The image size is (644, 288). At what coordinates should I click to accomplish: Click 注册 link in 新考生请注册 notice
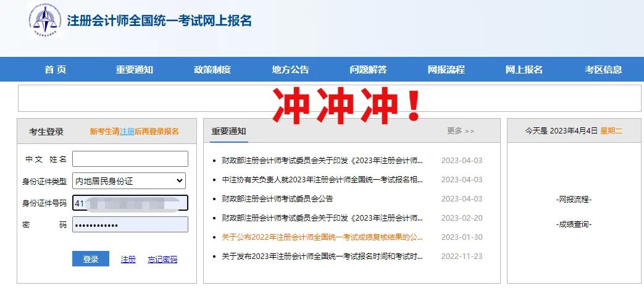[x=127, y=132]
